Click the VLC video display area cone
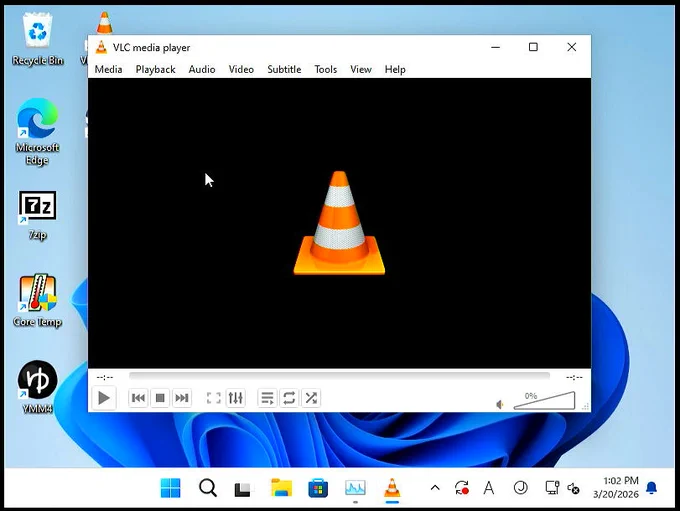The width and height of the screenshot is (680, 511). pyautogui.click(x=339, y=223)
